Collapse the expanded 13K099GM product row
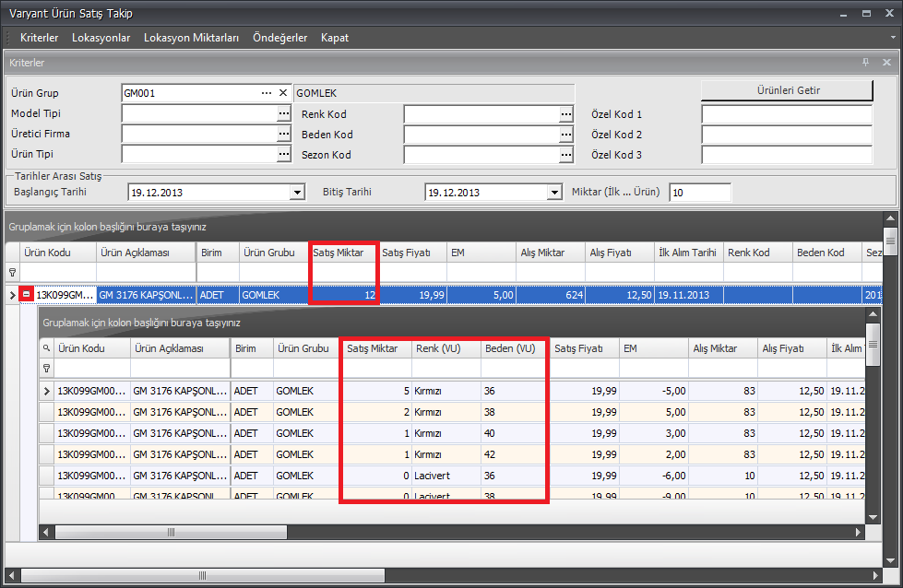The image size is (903, 588). (27, 295)
